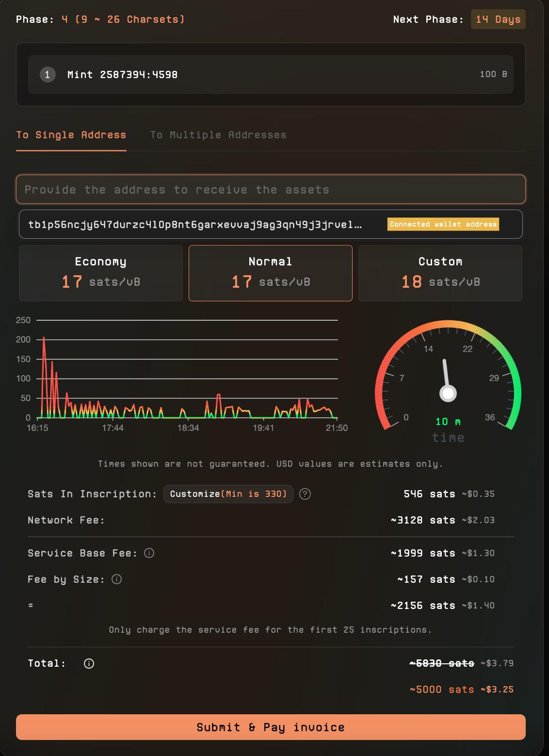This screenshot has width=549, height=756.
Task: Click the discounted ~5000 sats total
Action: coord(441,690)
